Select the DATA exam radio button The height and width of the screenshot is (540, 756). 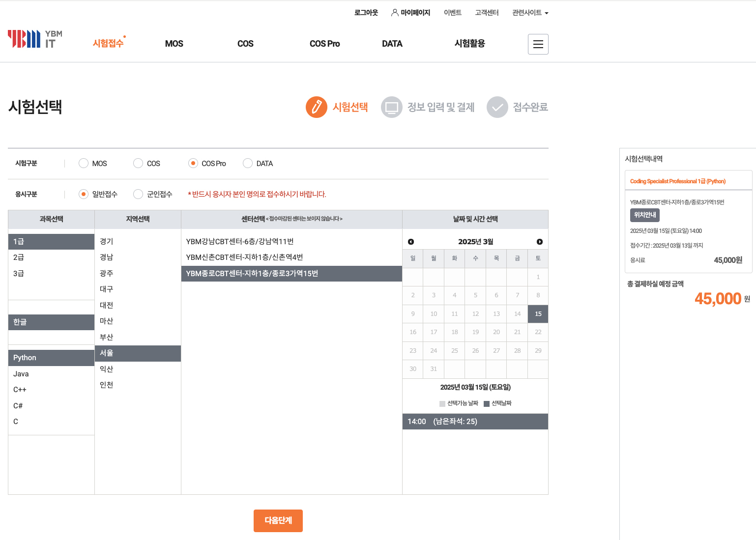[248, 163]
